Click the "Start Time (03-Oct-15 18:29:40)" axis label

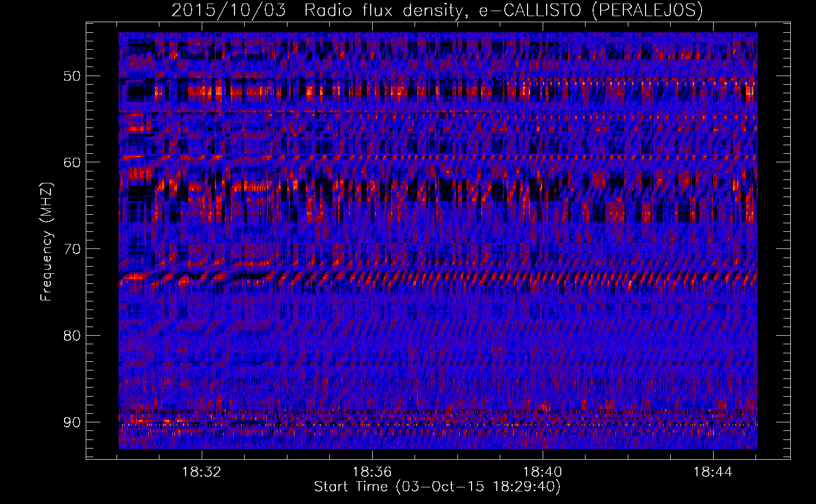pos(437,487)
